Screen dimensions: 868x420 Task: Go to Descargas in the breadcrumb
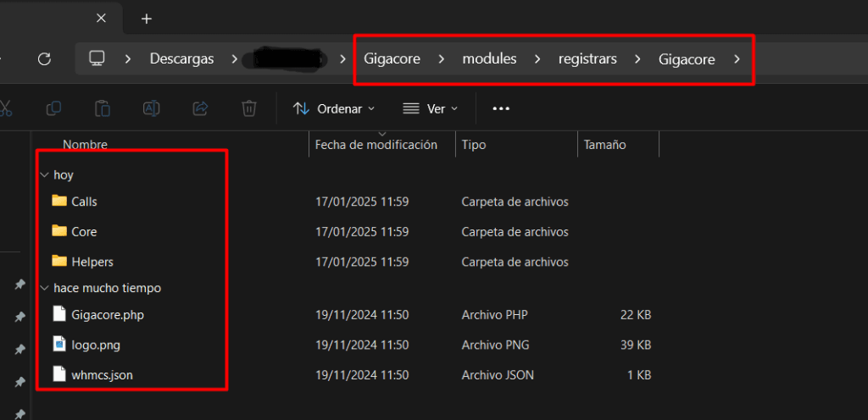181,58
